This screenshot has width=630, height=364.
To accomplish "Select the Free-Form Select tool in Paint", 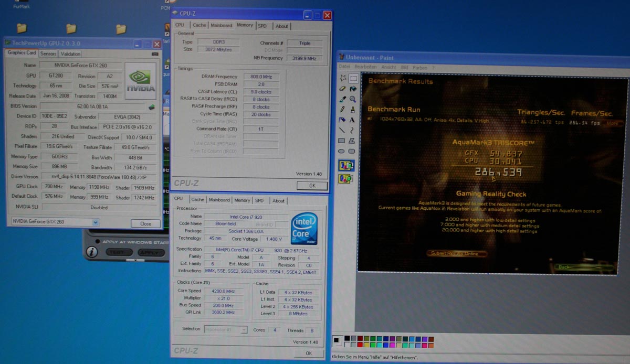I will (343, 78).
